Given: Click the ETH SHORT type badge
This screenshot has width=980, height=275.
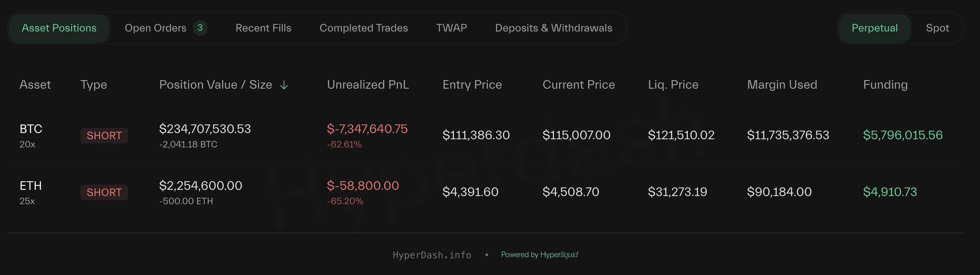Looking at the screenshot, I should coord(104,193).
